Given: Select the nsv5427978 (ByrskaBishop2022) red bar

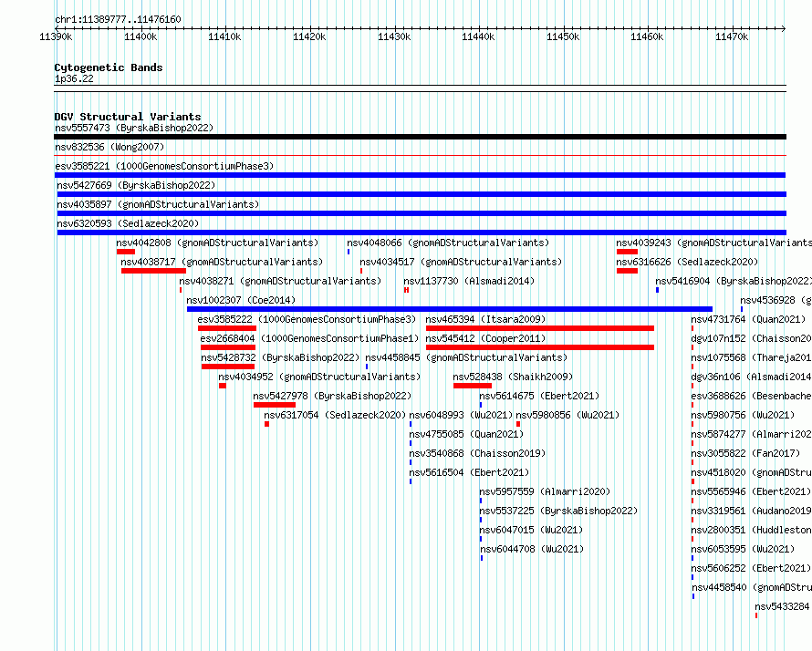Looking at the screenshot, I should [275, 405].
